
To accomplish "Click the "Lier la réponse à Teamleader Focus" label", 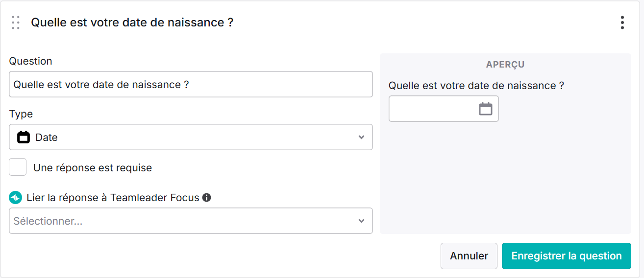I will point(113,198).
